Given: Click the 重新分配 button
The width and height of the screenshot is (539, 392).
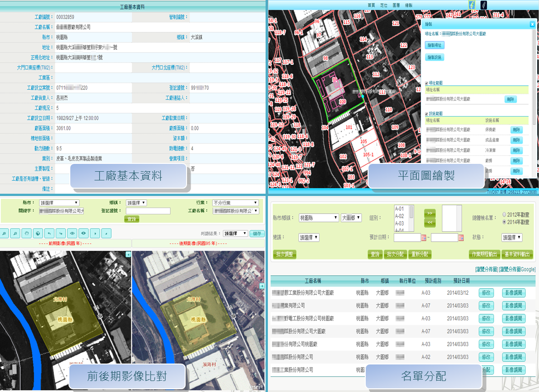Looking at the screenshot, I should pyautogui.click(x=420, y=254).
